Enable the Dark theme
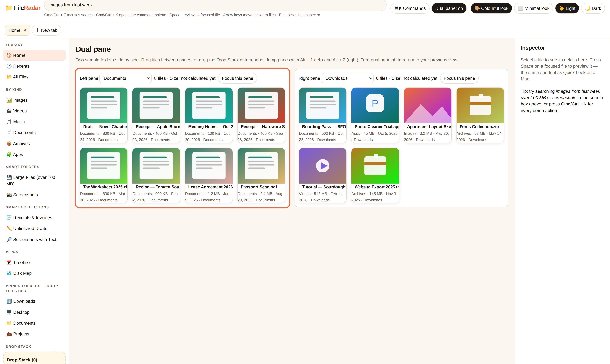The image size is (610, 364). click(x=593, y=8)
